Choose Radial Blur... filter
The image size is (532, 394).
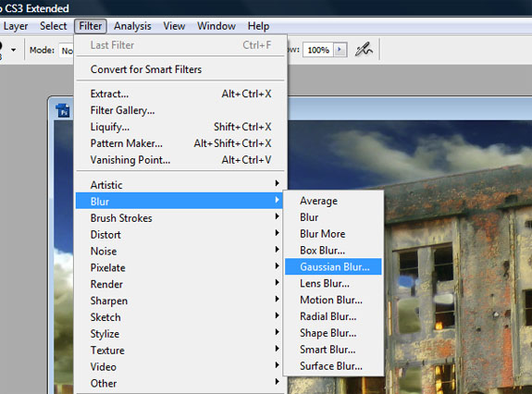(333, 316)
